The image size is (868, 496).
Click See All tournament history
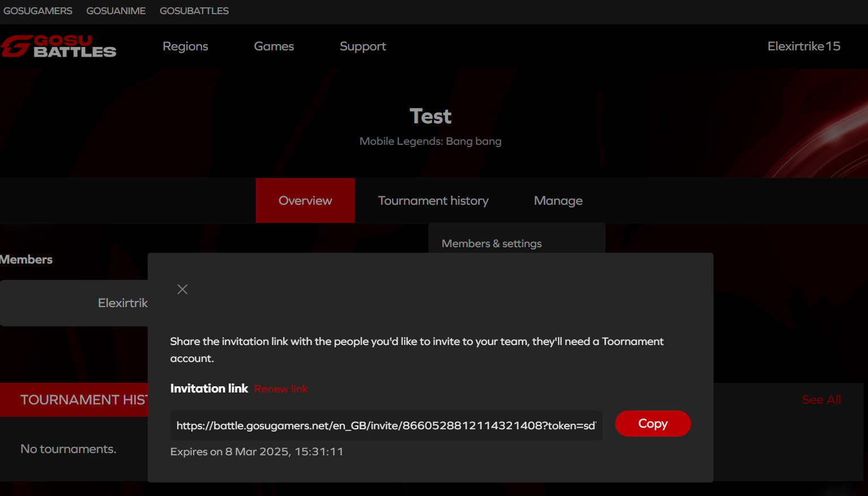click(x=821, y=400)
